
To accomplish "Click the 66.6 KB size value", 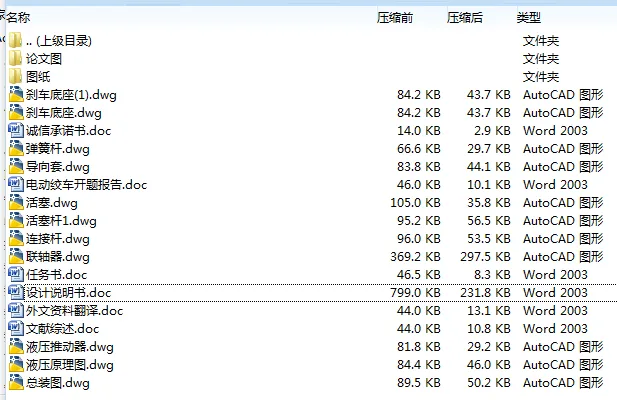I will (419, 149).
